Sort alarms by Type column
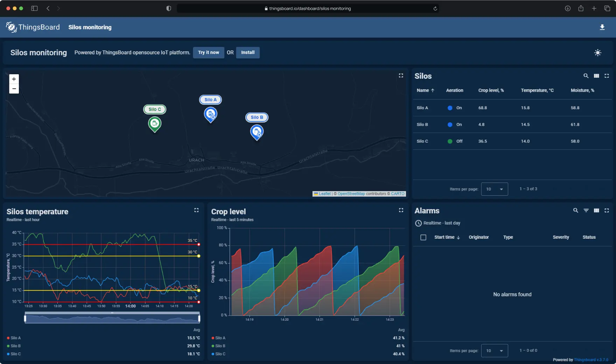Screen dimensions: 616x364 pyautogui.click(x=508, y=237)
